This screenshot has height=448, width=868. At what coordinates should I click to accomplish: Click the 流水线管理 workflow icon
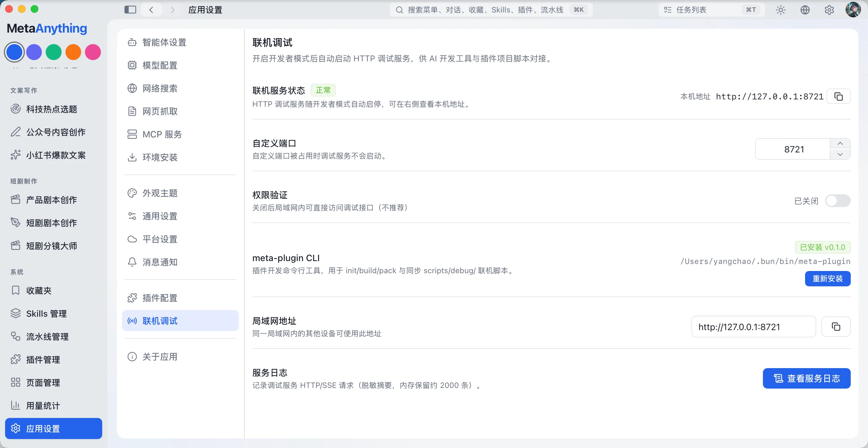click(16, 336)
